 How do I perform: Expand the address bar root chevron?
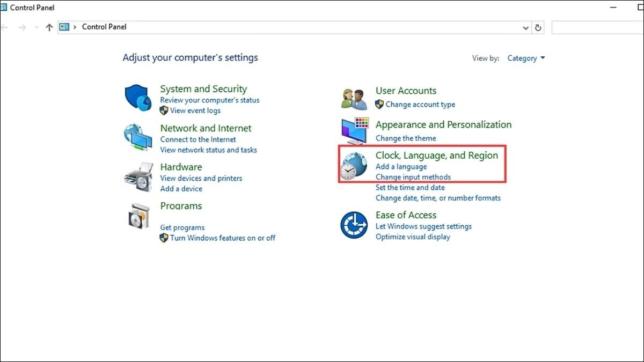[75, 27]
